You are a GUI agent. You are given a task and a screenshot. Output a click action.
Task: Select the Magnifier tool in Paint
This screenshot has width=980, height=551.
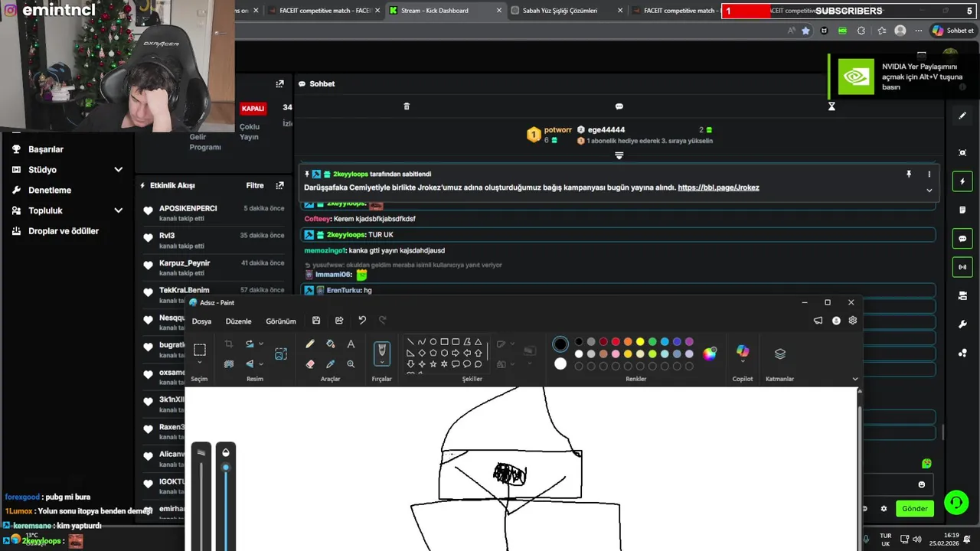(x=351, y=364)
